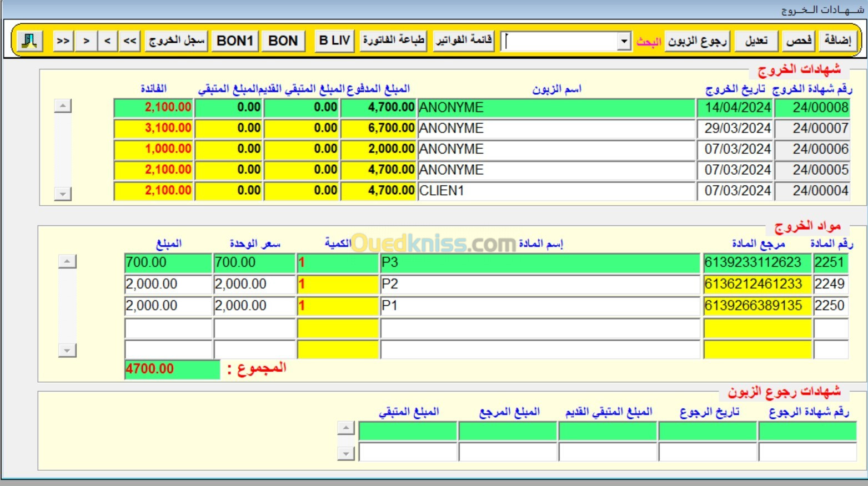Click date cell 14/04/2024

click(x=735, y=108)
